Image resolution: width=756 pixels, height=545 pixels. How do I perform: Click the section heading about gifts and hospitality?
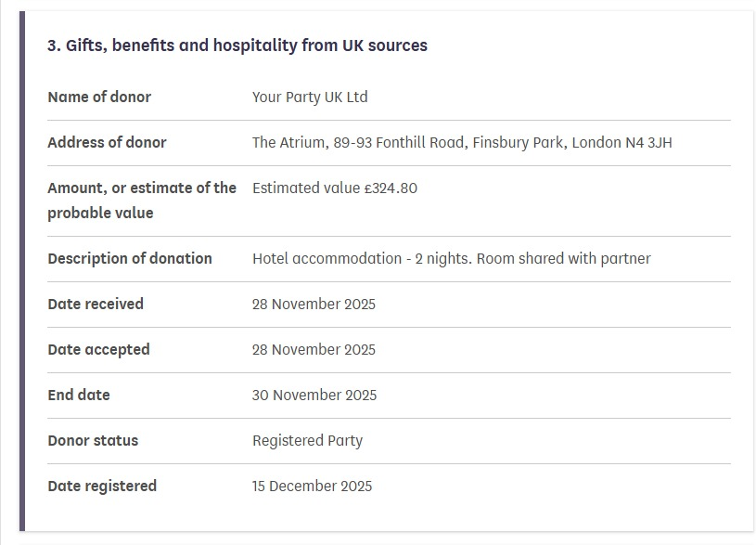[237, 45]
